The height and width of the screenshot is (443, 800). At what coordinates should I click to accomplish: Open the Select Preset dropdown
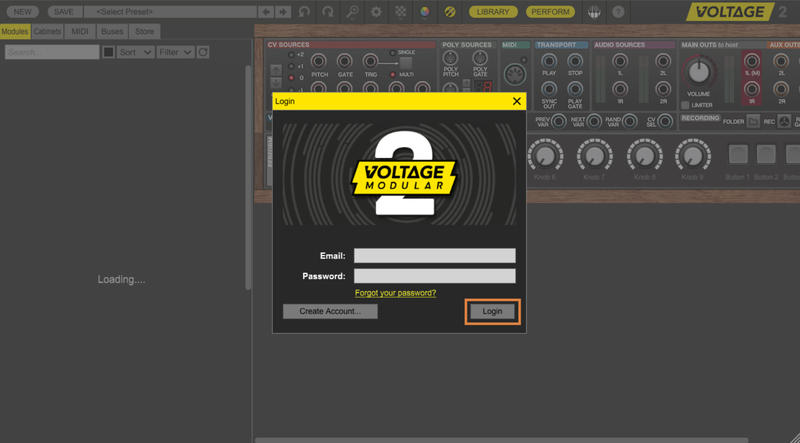point(170,12)
